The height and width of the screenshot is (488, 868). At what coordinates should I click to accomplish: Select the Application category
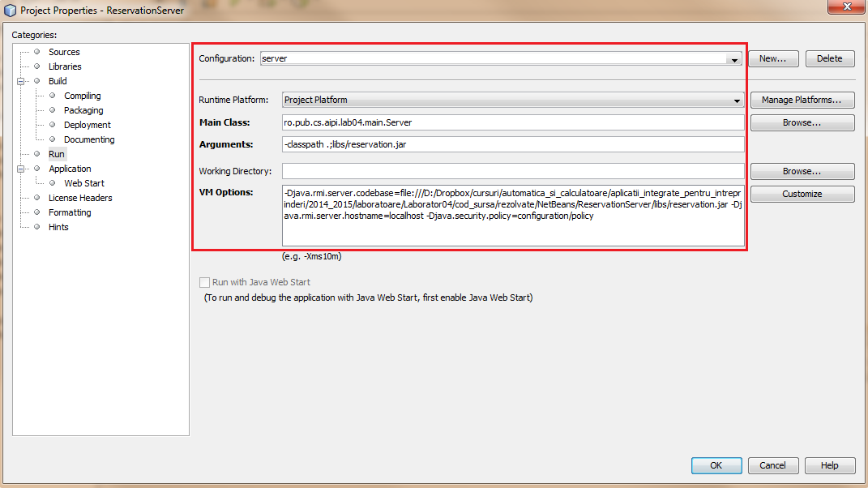70,169
